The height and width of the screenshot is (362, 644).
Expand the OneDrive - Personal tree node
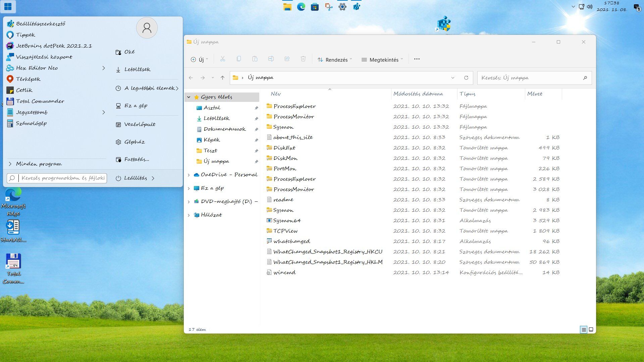[x=189, y=175]
